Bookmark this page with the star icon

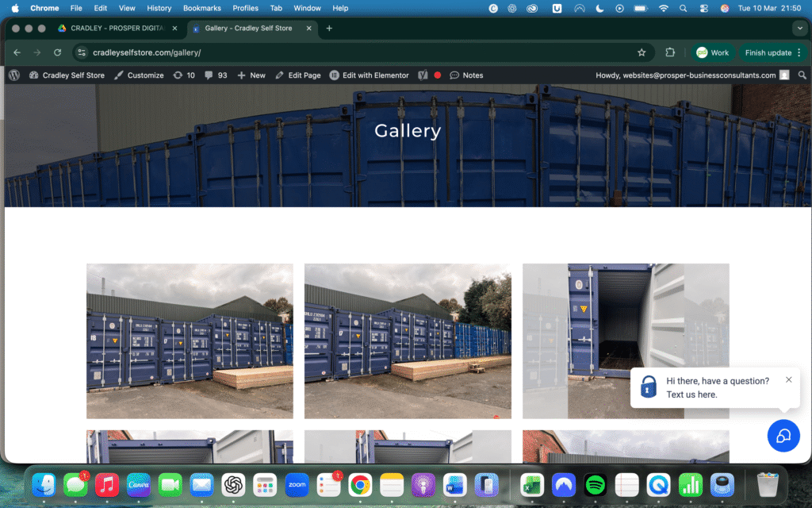click(x=642, y=52)
